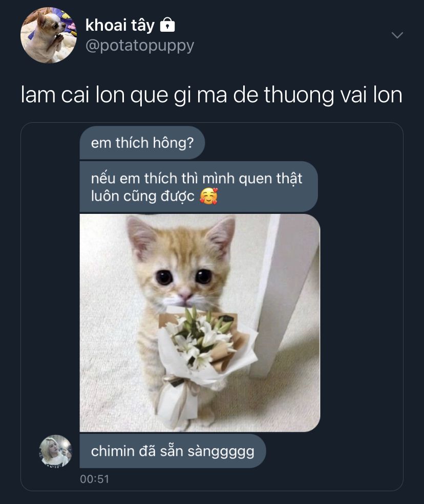This screenshot has height=504, width=424.
Task: Tap the "em thích hông?" message bubble
Action: pos(142,143)
